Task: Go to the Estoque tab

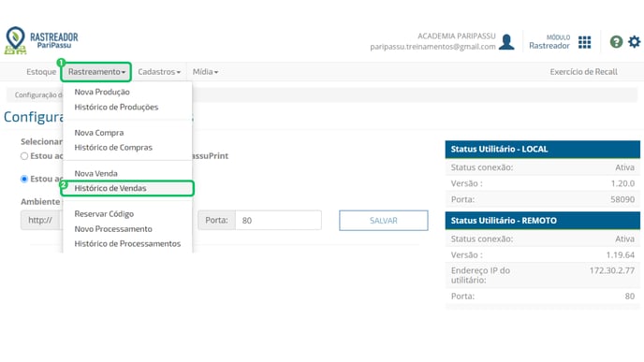Action: click(x=41, y=72)
